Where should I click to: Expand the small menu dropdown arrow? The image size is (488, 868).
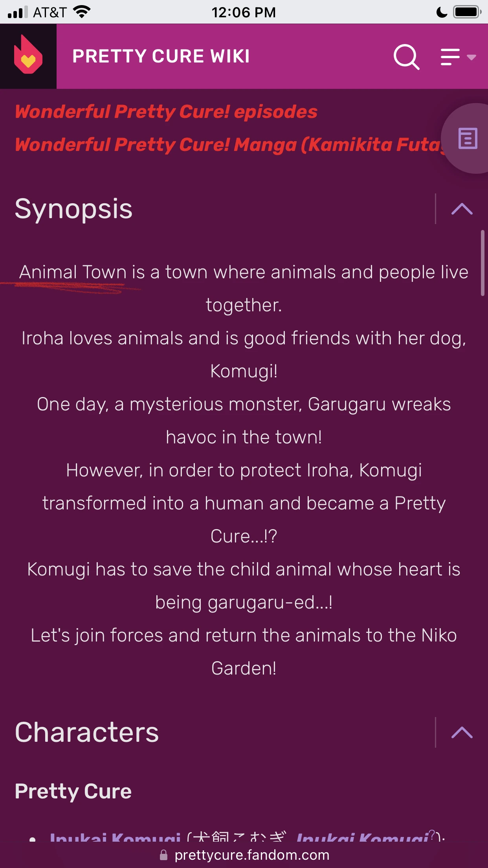pyautogui.click(x=471, y=57)
